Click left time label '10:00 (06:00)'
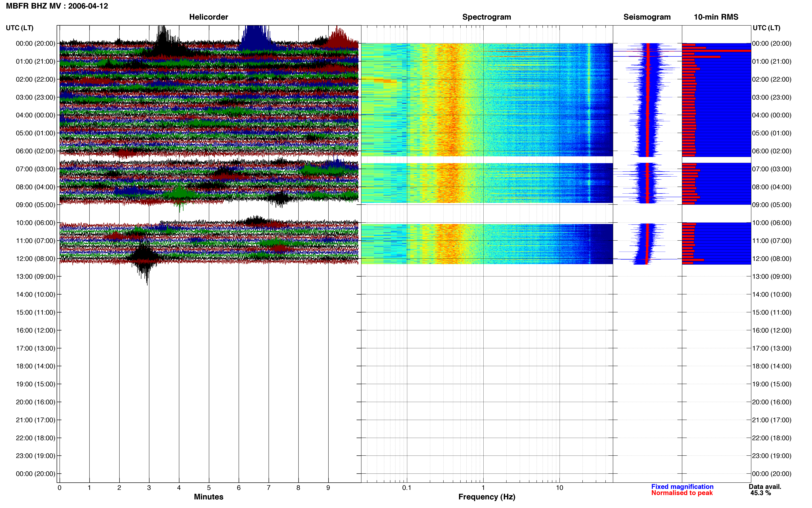The width and height of the screenshot is (812, 508). click(35, 223)
